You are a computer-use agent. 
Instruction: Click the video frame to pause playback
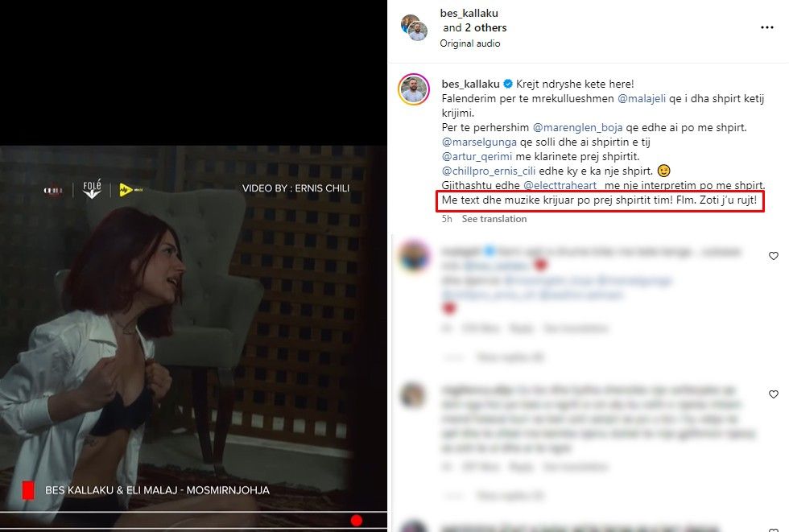[x=193, y=337]
